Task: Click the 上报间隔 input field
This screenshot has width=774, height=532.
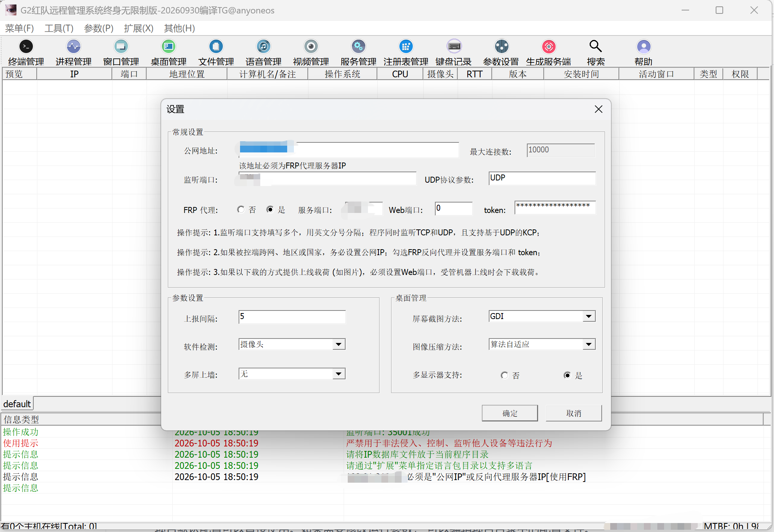Action: [292, 317]
